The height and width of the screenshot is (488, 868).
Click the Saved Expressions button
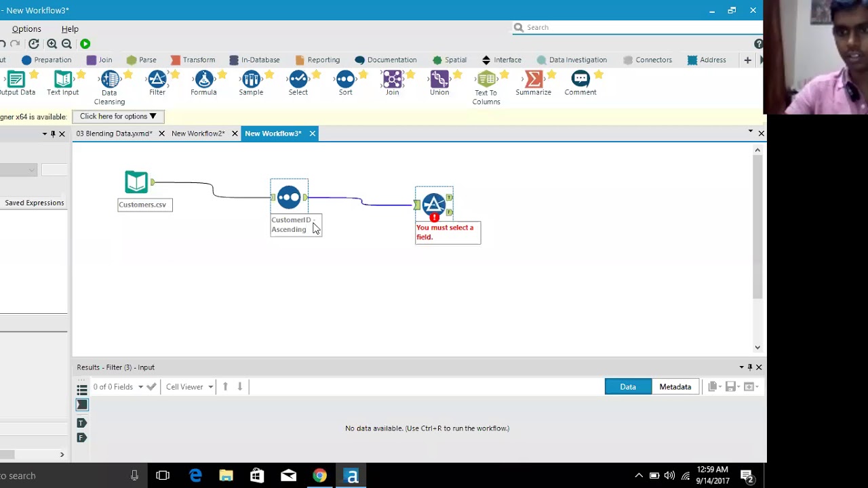[34, 203]
